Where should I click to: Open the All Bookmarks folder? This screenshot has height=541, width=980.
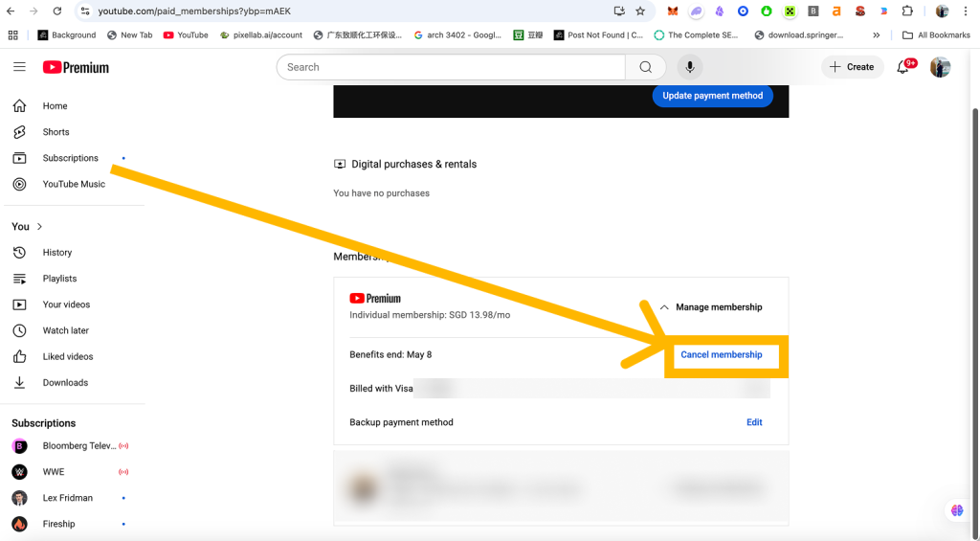pyautogui.click(x=936, y=35)
